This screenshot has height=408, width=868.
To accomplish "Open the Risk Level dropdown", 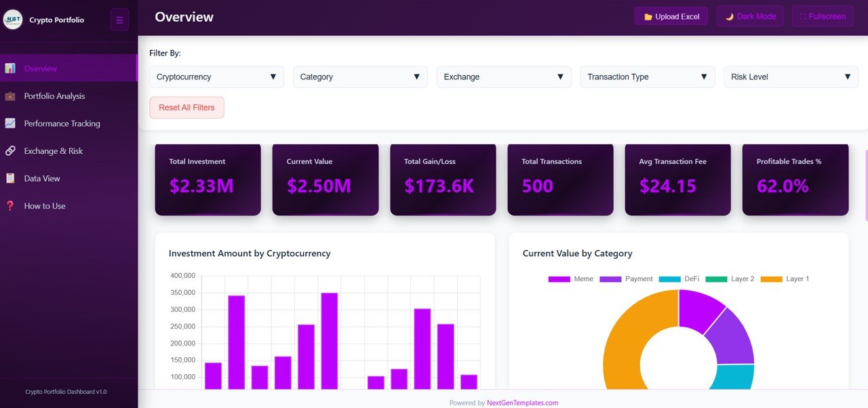I will (x=791, y=77).
